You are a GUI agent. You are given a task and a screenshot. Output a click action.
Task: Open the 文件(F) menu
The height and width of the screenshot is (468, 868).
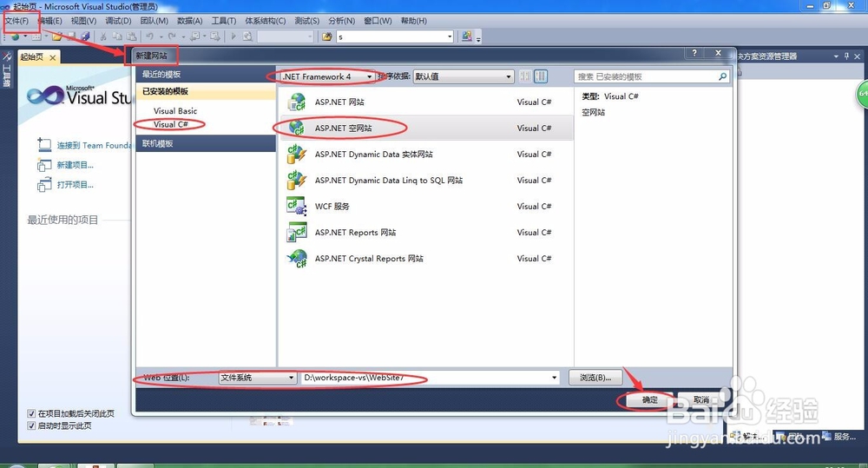(x=17, y=21)
